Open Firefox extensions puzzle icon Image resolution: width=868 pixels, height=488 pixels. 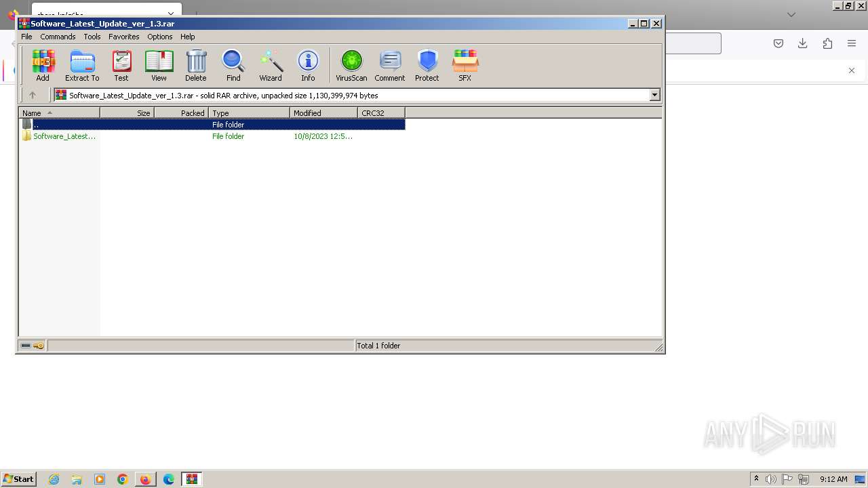coord(827,43)
